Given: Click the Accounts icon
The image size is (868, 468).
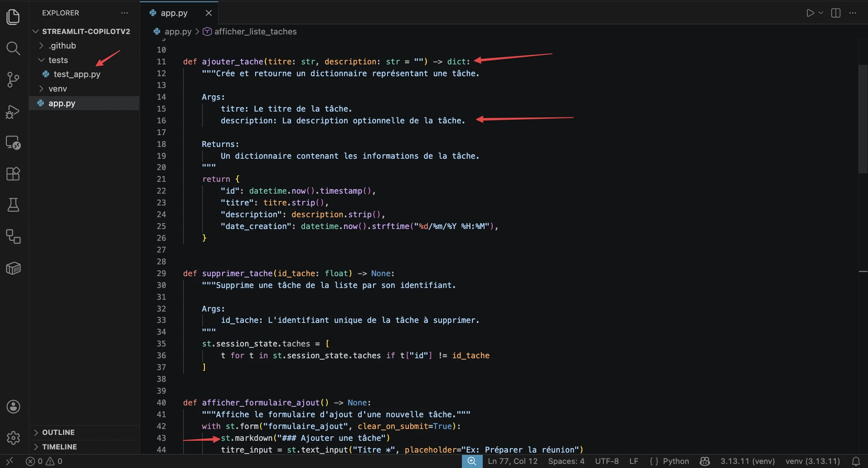Looking at the screenshot, I should click(13, 407).
